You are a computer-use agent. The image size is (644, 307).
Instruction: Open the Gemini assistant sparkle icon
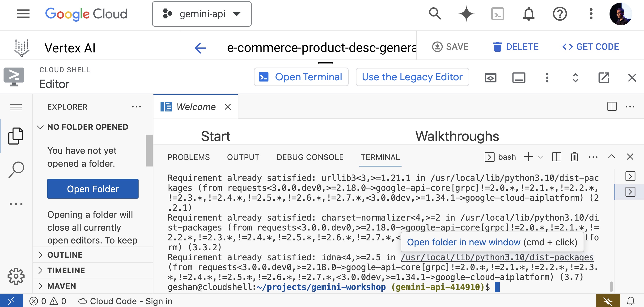[466, 14]
